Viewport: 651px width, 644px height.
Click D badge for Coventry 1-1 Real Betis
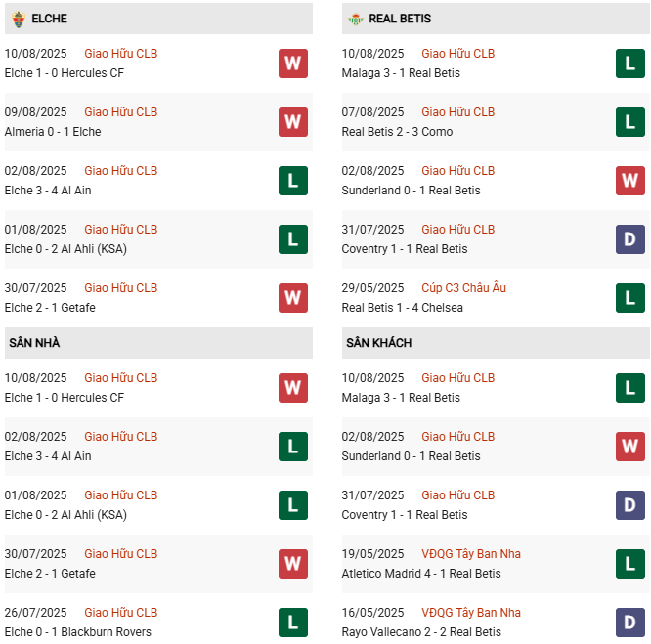tap(629, 239)
